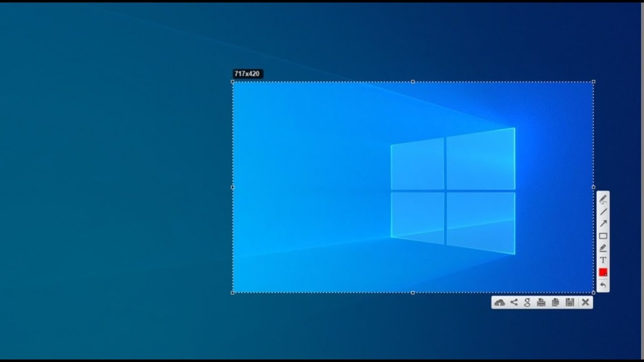Select the Rectangle tool

pyautogui.click(x=603, y=236)
